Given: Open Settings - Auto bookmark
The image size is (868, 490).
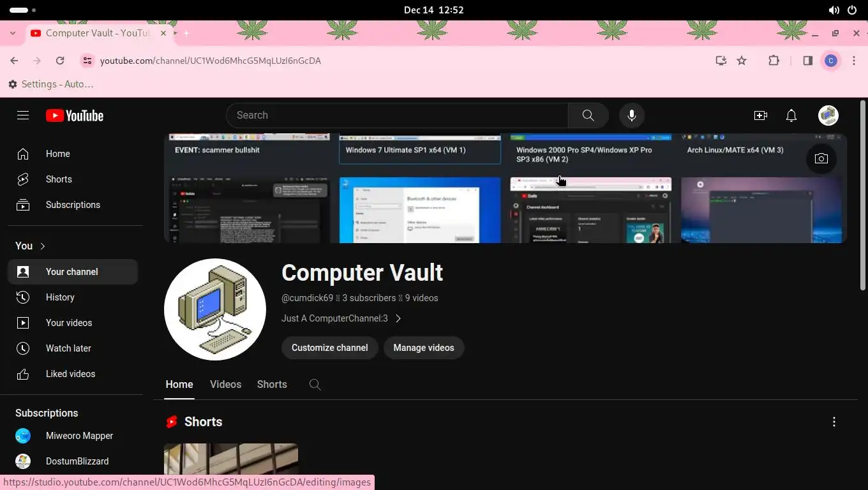Looking at the screenshot, I should tap(51, 84).
